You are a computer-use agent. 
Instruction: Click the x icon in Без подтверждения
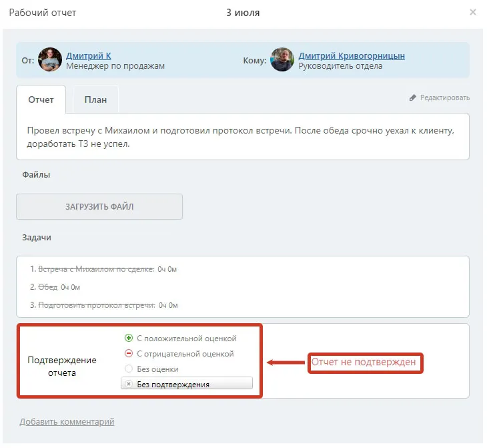coord(129,384)
